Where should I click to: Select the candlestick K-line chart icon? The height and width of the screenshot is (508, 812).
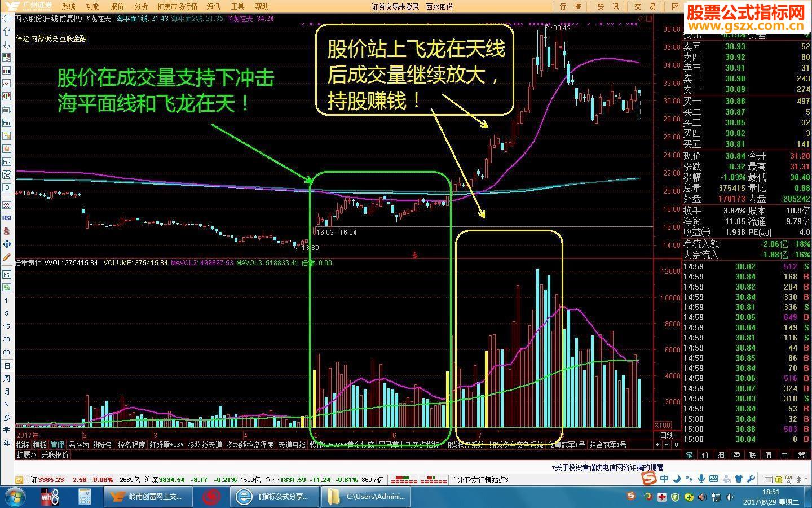[7, 96]
